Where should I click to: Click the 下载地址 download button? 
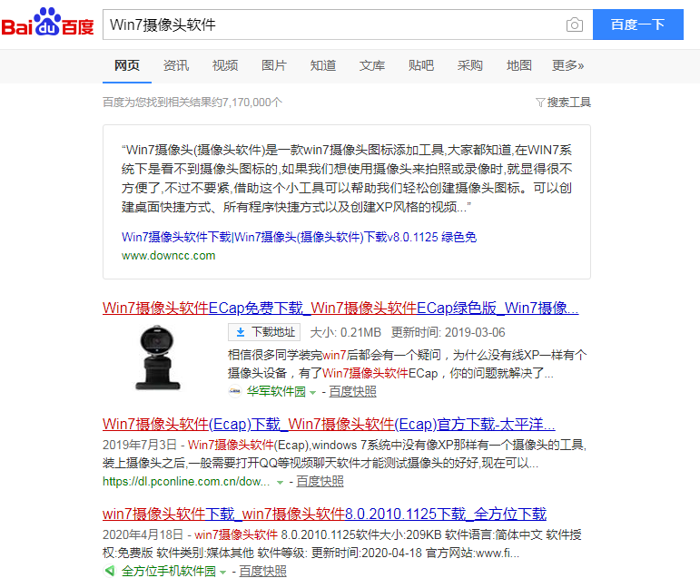click(264, 332)
